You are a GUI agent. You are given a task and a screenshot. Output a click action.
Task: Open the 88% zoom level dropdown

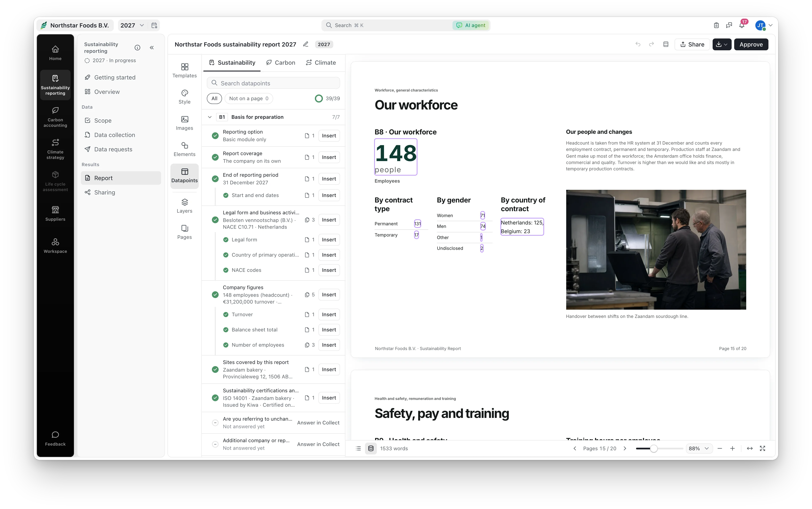[x=699, y=448]
